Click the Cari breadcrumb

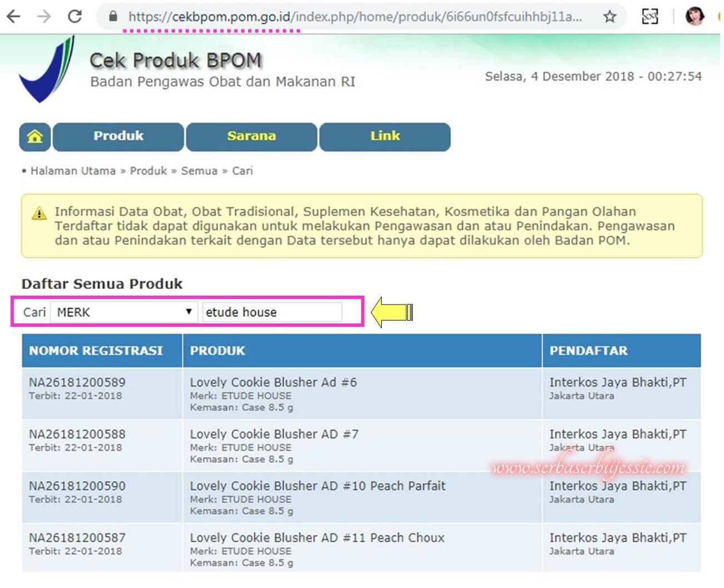(242, 171)
